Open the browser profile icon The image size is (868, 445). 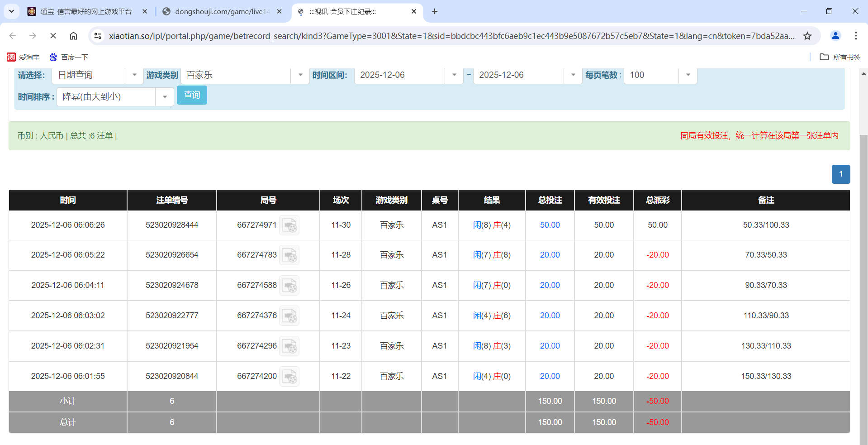tap(835, 36)
